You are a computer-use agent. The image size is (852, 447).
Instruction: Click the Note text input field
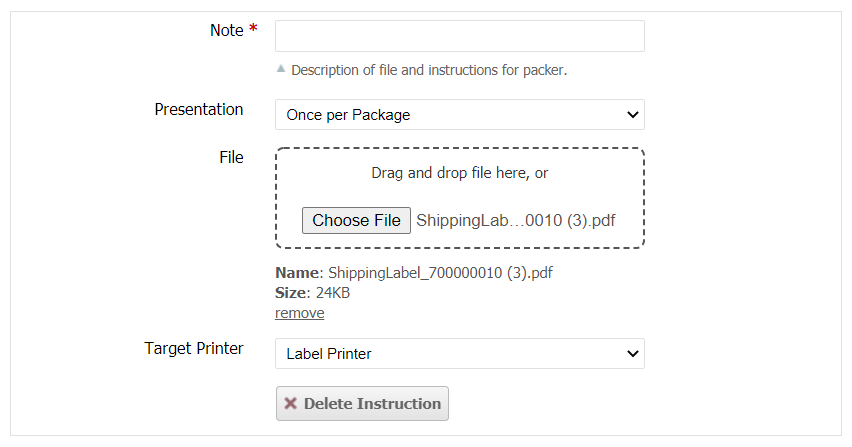pyautogui.click(x=459, y=36)
